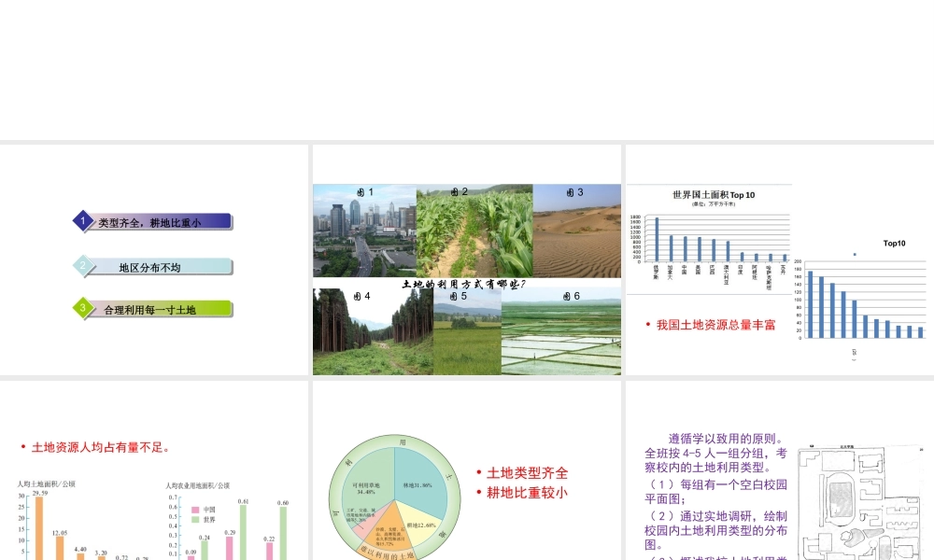Open the campus floor plan map image
Image resolution: width=934 pixels, height=560 pixels.
click(861, 502)
